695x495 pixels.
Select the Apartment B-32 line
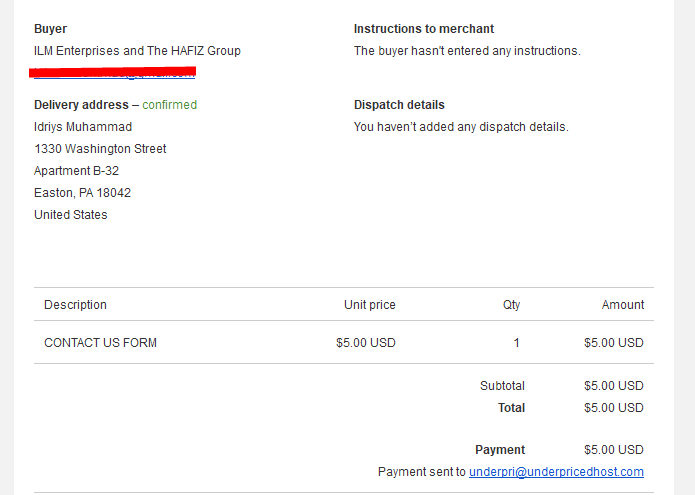(x=77, y=171)
